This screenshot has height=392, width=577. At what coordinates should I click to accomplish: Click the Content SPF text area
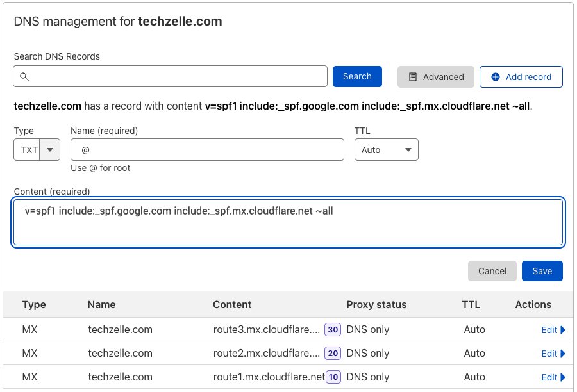click(288, 222)
